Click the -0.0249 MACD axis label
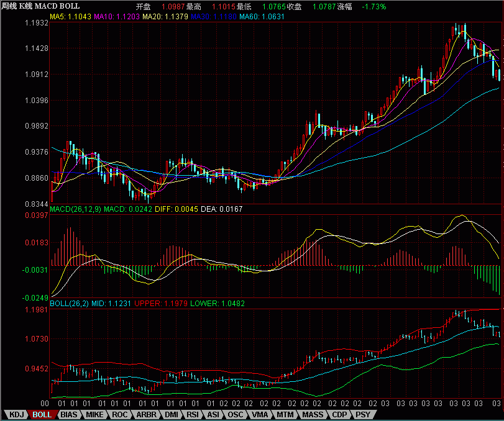The width and height of the screenshot is (504, 421). [x=35, y=297]
